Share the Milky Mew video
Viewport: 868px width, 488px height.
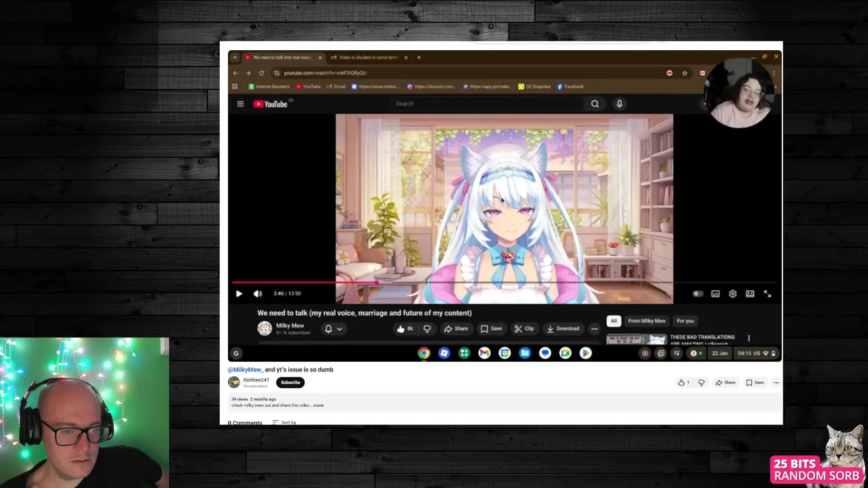[456, 329]
